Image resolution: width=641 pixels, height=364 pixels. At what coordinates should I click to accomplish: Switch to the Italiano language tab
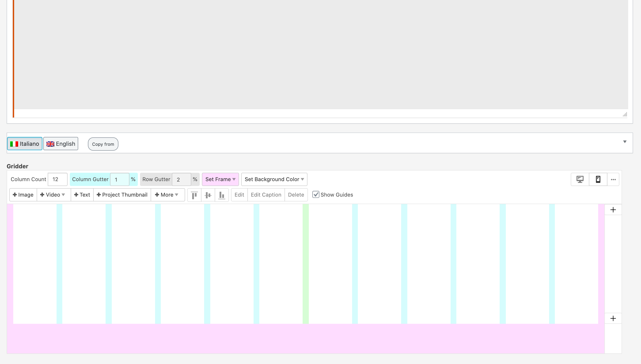coord(25,144)
